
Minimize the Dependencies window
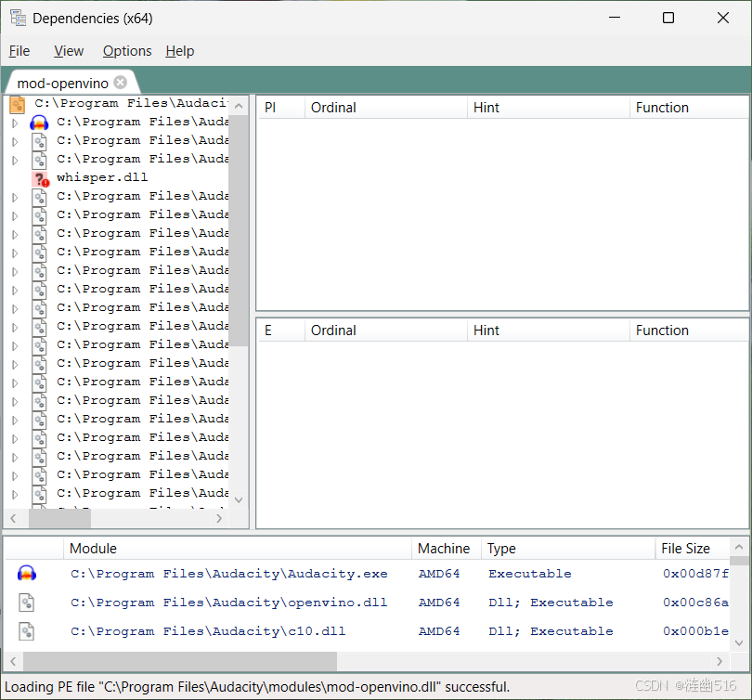615,18
